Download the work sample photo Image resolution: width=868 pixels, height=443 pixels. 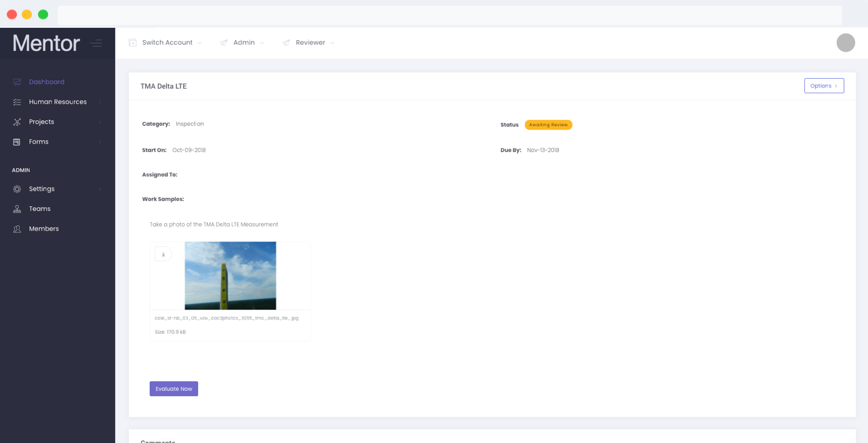(163, 254)
